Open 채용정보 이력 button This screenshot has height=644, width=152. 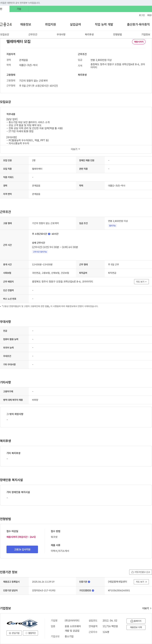(x=136, y=627)
